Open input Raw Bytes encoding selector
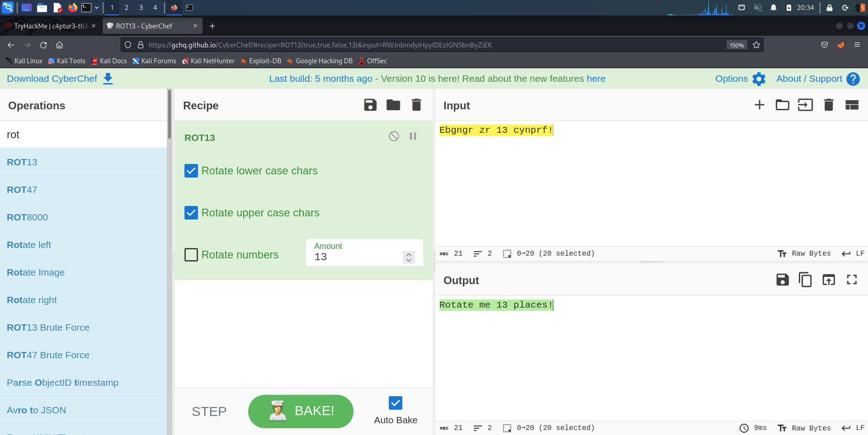Screen dimensions: 868x435 tap(804, 253)
